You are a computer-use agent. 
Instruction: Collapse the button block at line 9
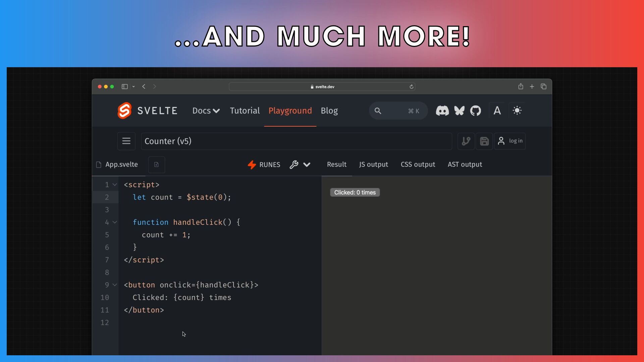[115, 285]
